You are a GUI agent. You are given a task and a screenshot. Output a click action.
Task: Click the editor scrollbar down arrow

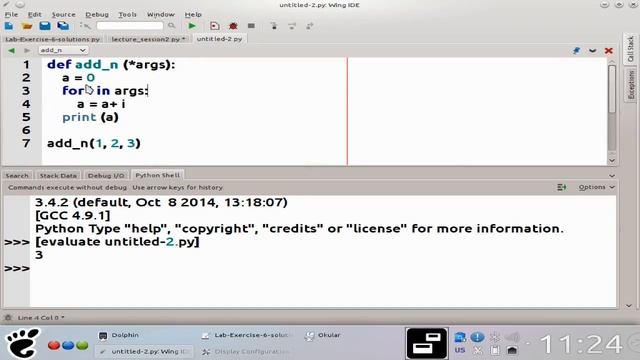coord(612,160)
